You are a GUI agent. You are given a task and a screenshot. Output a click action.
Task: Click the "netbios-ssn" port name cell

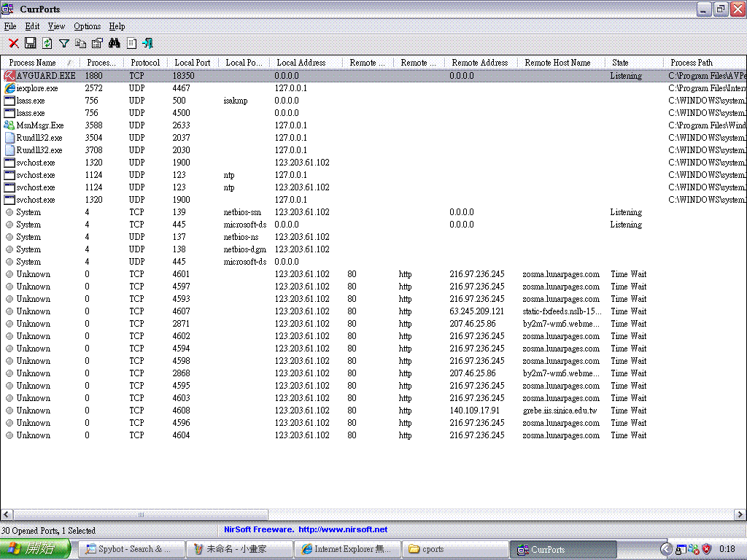pos(242,212)
